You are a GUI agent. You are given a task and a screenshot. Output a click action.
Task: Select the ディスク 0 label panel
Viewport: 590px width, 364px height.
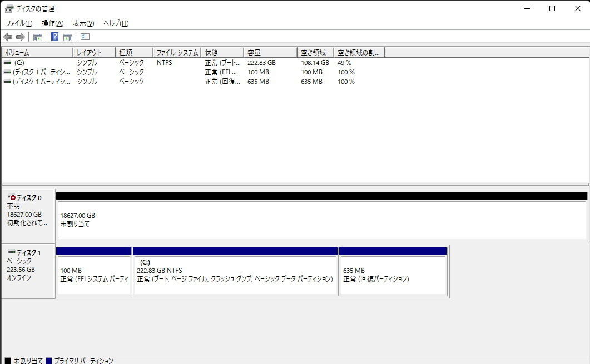coord(28,216)
